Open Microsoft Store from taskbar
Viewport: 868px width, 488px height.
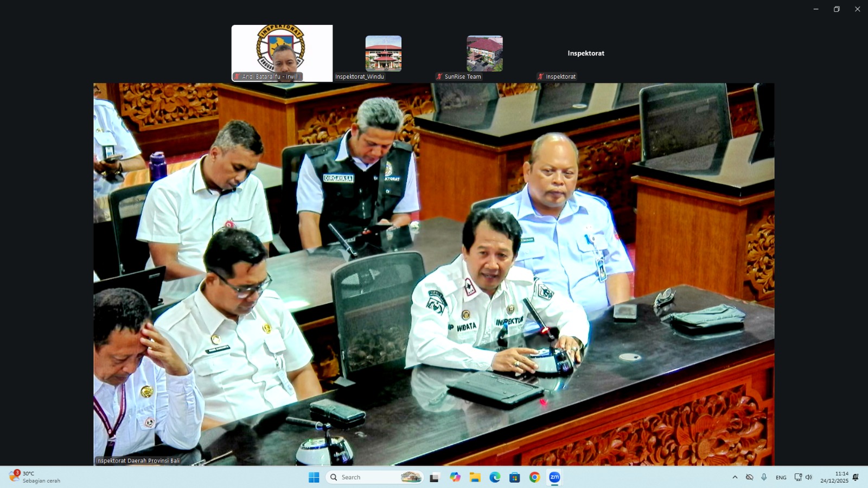tap(514, 477)
